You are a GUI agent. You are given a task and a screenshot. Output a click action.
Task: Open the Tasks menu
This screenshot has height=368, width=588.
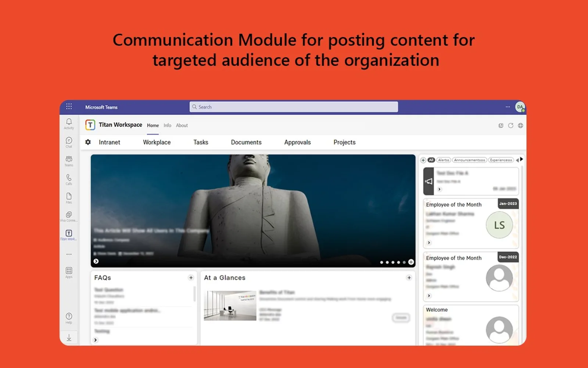[201, 142]
